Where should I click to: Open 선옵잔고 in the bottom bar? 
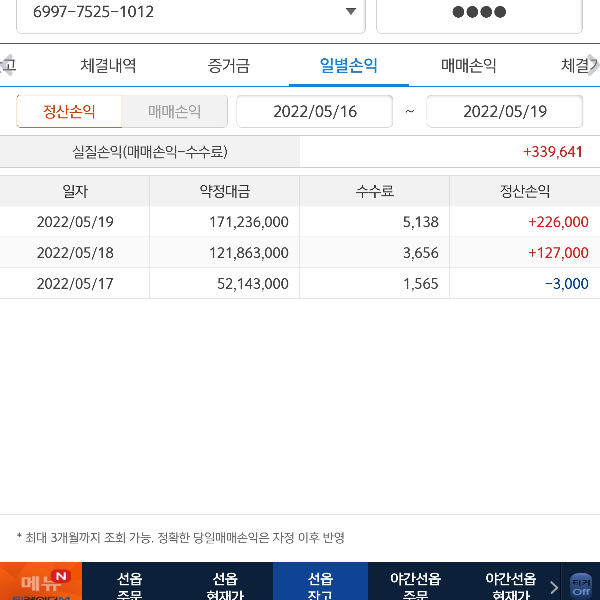click(320, 584)
